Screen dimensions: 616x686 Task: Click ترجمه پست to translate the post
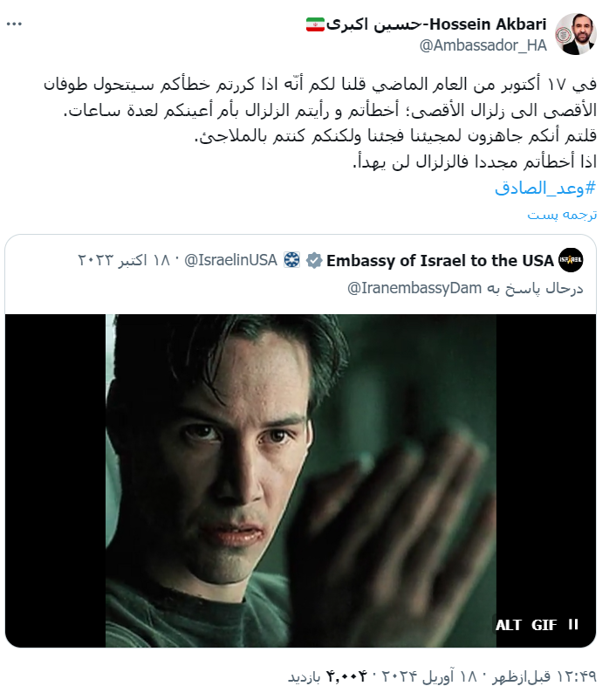click(562, 216)
